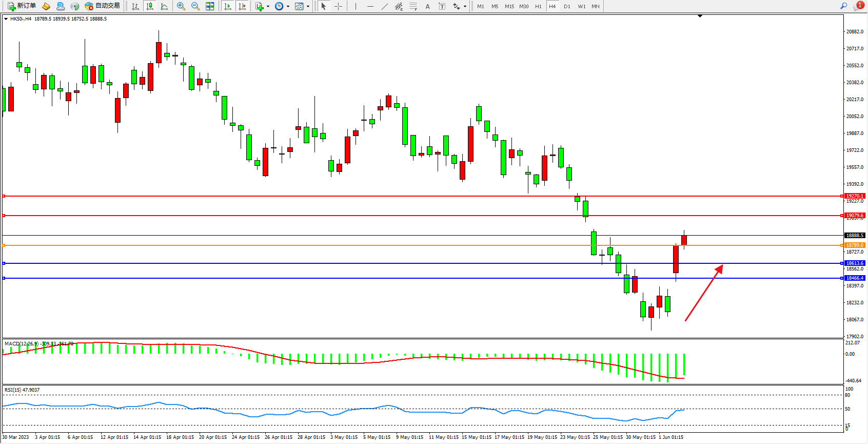Switch to D1 timeframe
Viewport: 868px width, 444px height.
point(567,6)
